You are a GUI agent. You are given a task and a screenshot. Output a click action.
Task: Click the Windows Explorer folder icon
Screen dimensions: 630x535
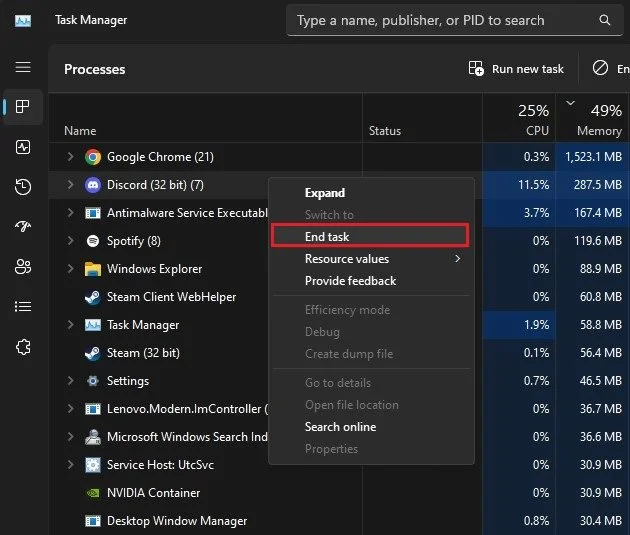[93, 269]
